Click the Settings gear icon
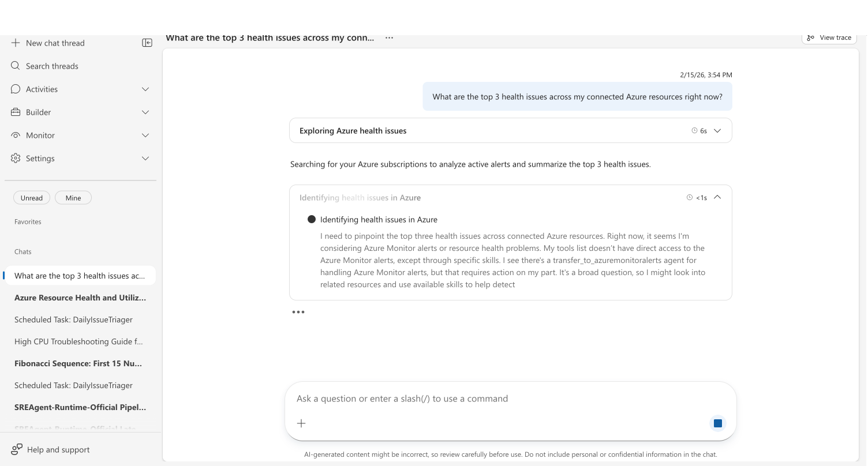 click(16, 158)
